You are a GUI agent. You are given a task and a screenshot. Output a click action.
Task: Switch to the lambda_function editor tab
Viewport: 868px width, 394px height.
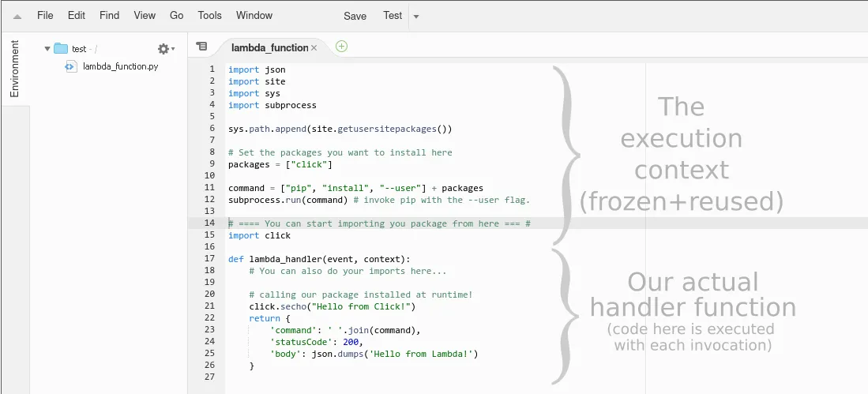[269, 47]
